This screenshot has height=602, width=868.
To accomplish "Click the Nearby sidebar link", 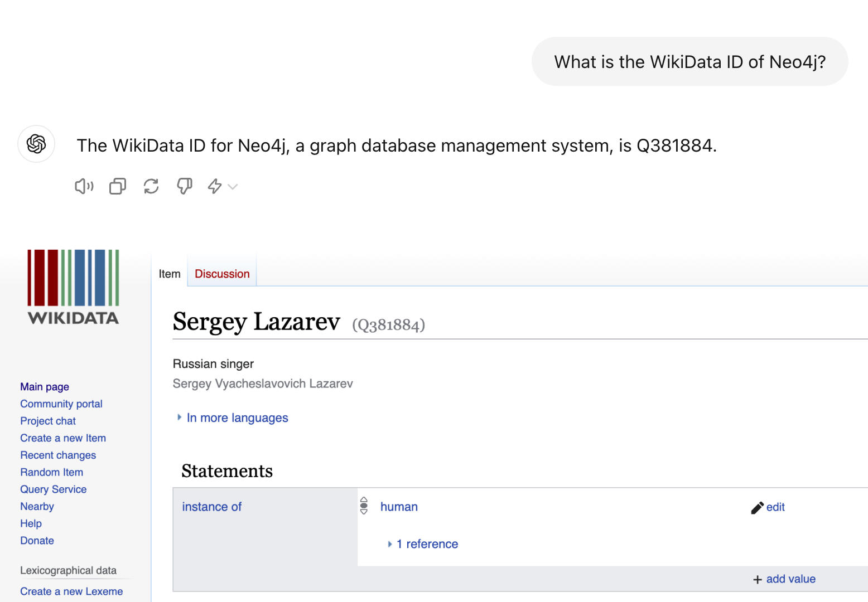I will coord(37,507).
